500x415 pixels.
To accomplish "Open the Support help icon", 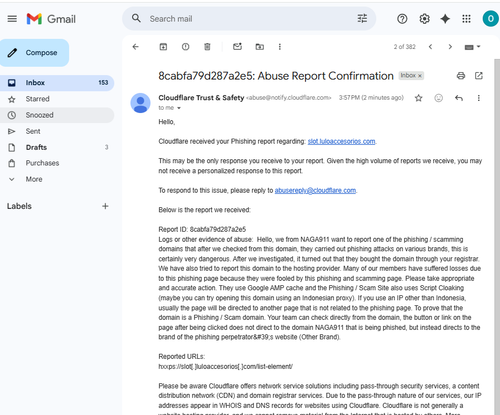I will [402, 19].
